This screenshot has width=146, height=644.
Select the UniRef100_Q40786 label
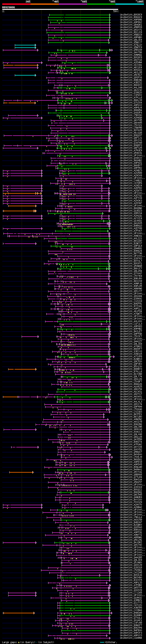[x=131, y=53]
